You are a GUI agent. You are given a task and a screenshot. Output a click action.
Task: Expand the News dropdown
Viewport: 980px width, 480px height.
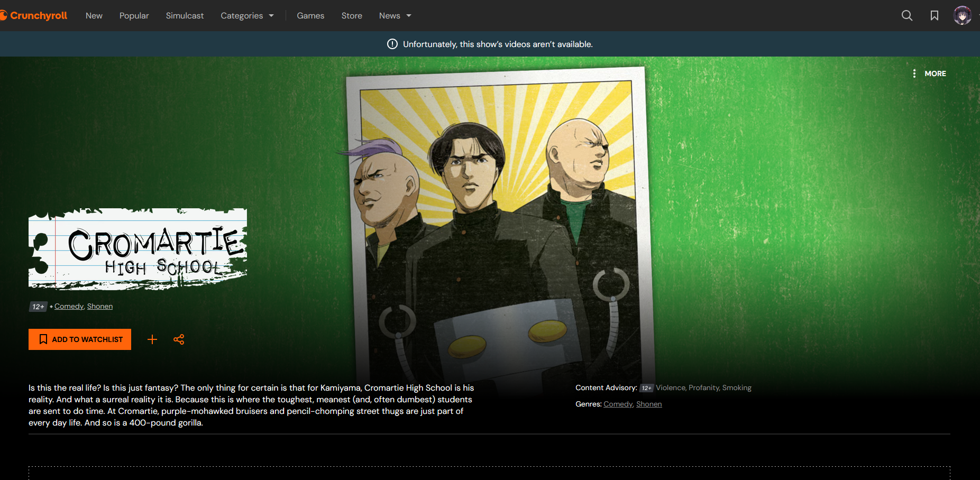pos(395,16)
